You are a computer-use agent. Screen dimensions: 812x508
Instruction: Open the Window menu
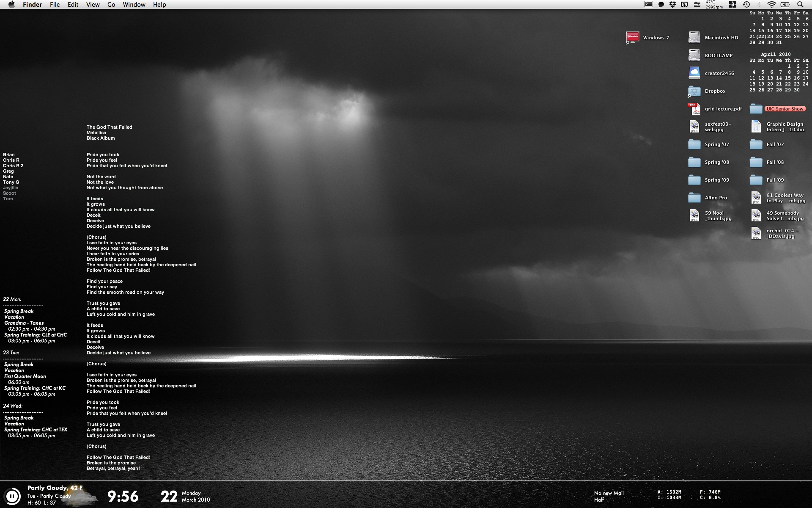[x=134, y=5]
